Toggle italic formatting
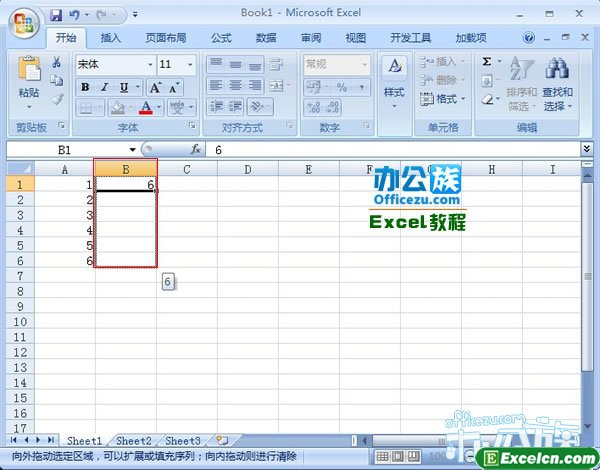The height and width of the screenshot is (470, 600). coord(104,87)
